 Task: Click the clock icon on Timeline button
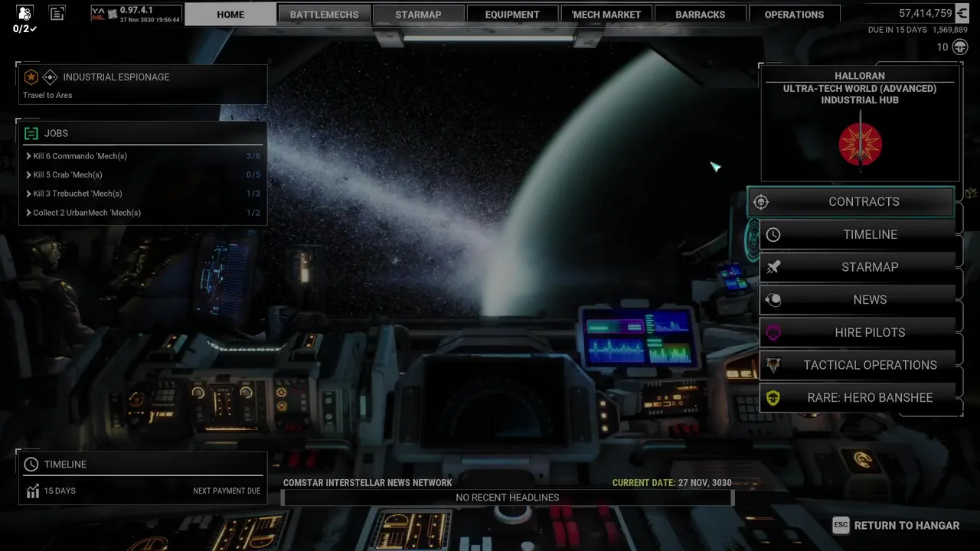coord(773,235)
